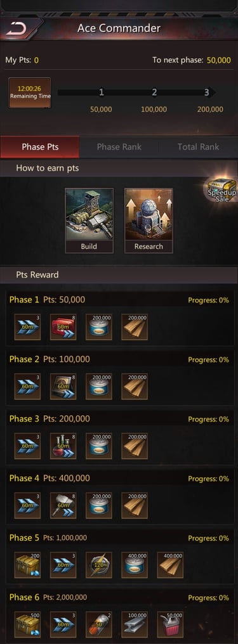Select the Phase Pts tab
The width and height of the screenshot is (238, 644).
point(40,147)
